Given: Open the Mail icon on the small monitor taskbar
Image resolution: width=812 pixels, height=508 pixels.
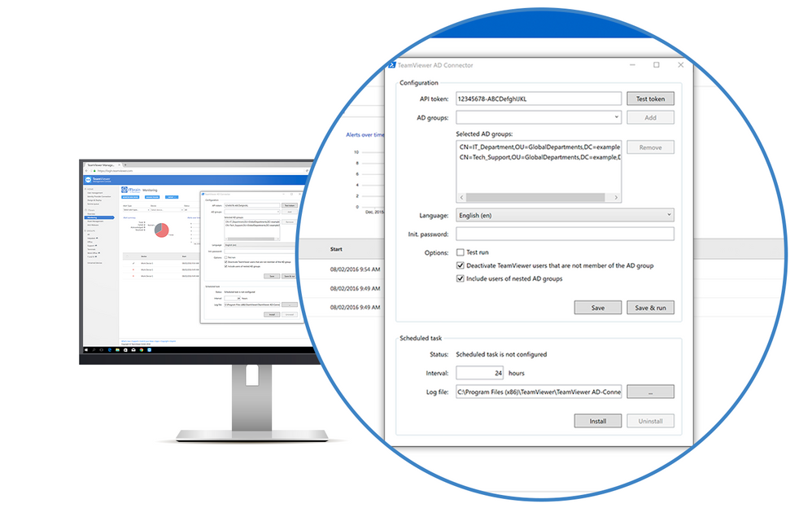Looking at the screenshot, I should point(133,350).
